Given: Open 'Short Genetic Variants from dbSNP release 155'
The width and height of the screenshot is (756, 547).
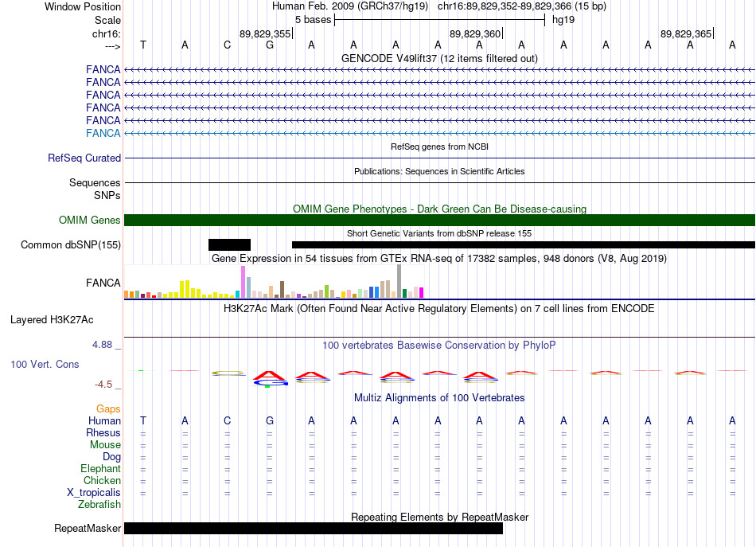Looking at the screenshot, I should (x=439, y=233).
